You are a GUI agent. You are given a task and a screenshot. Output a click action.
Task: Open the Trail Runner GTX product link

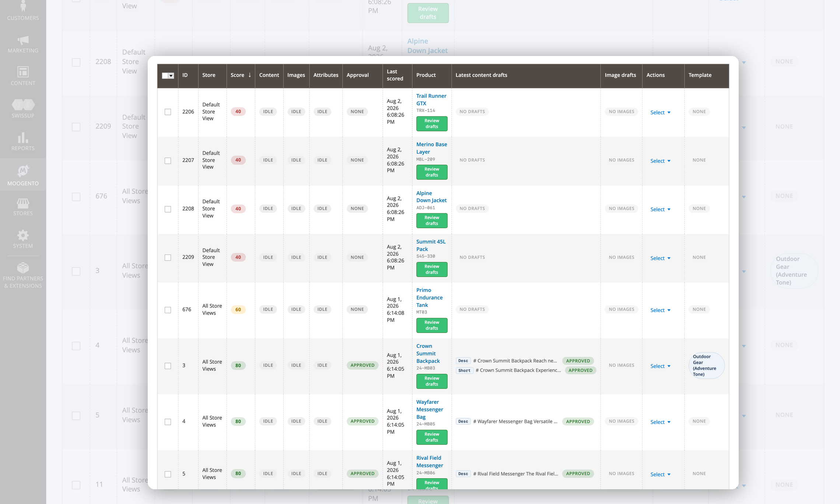[x=431, y=99]
